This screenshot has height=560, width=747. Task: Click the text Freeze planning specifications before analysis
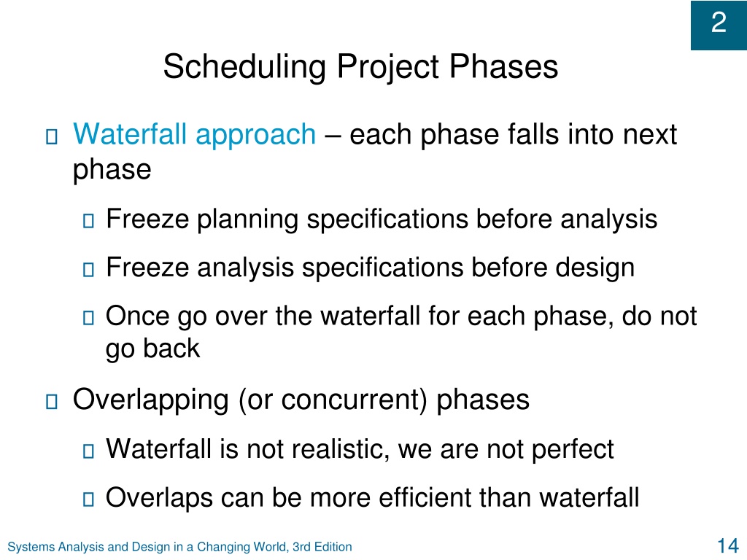point(382,219)
